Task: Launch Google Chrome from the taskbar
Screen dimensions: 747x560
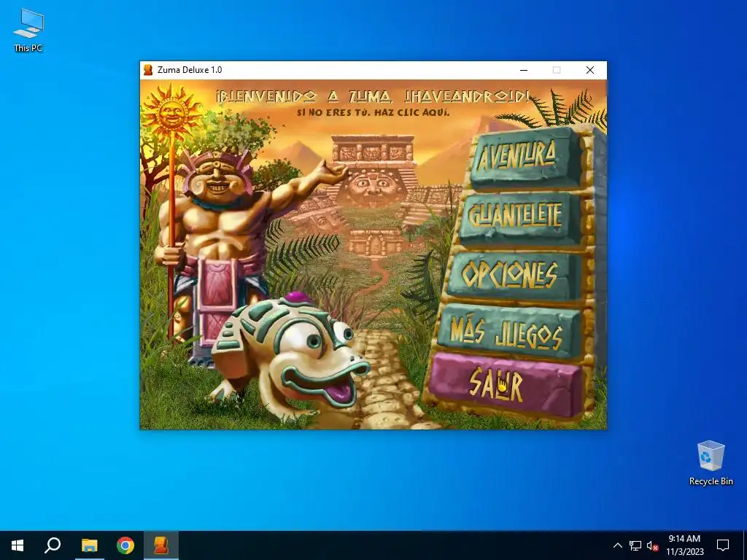Action: [x=125, y=545]
